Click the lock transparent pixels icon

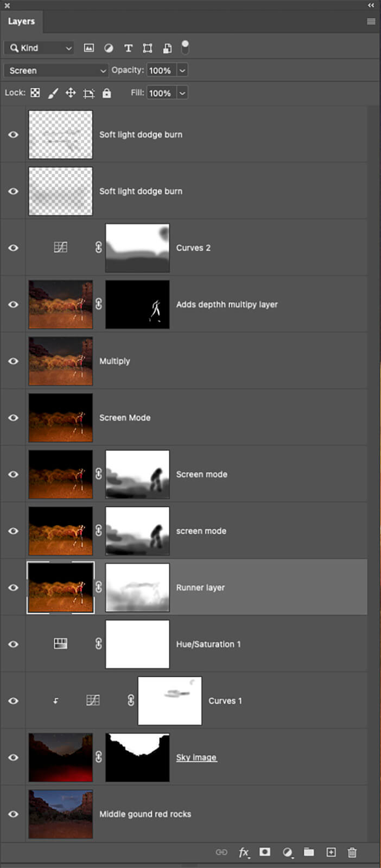pyautogui.click(x=35, y=93)
